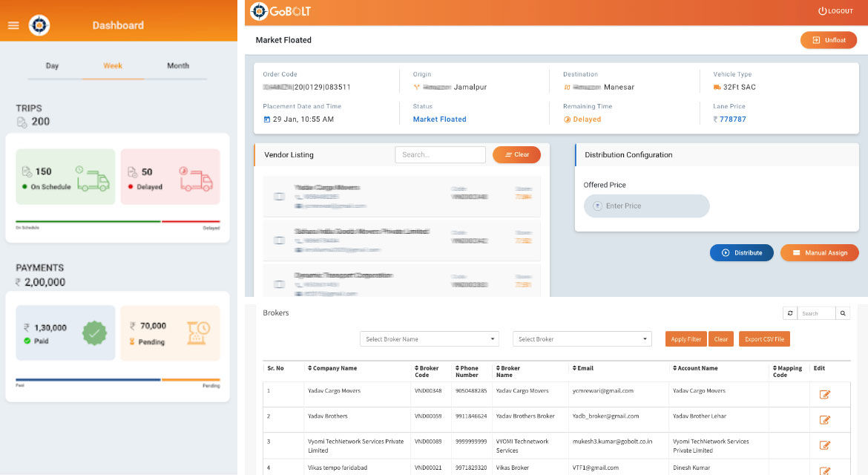Click the Jamalpur origin value

point(470,87)
